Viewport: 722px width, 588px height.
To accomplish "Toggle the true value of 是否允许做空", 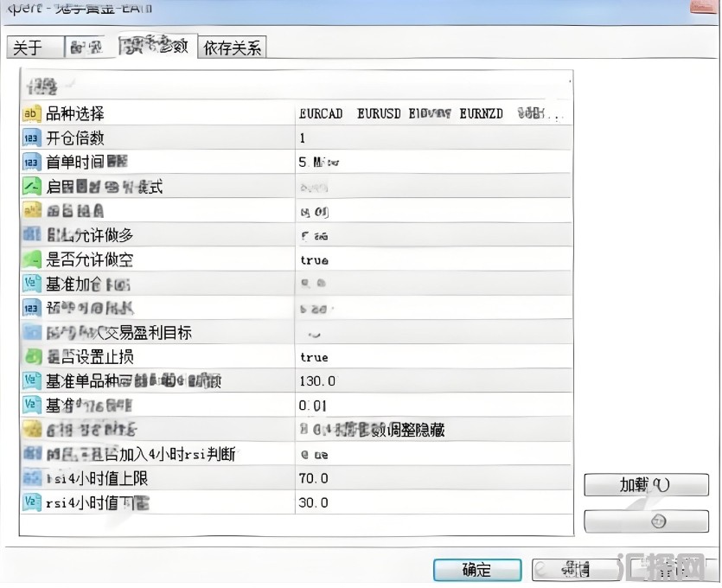I will tap(433, 259).
